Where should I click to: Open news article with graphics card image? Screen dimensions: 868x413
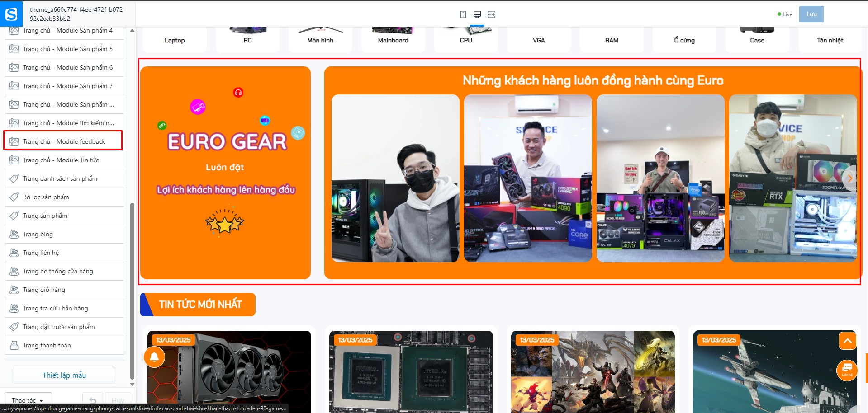pos(229,371)
